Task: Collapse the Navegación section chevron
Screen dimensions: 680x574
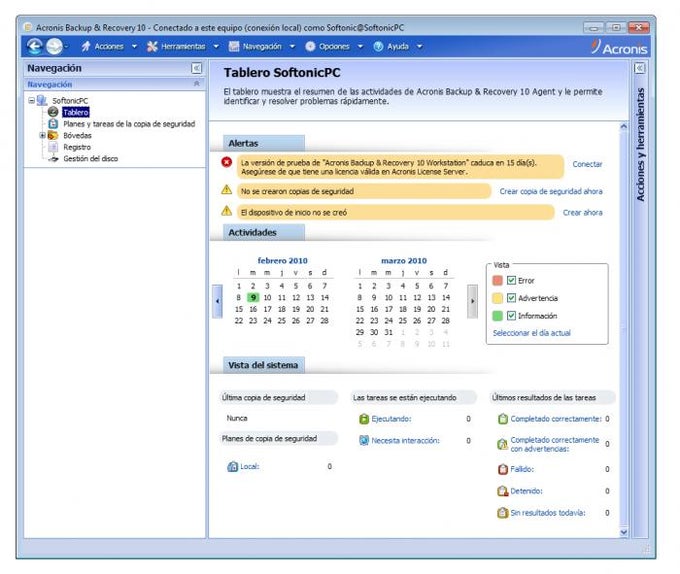Action: pyautogui.click(x=196, y=83)
